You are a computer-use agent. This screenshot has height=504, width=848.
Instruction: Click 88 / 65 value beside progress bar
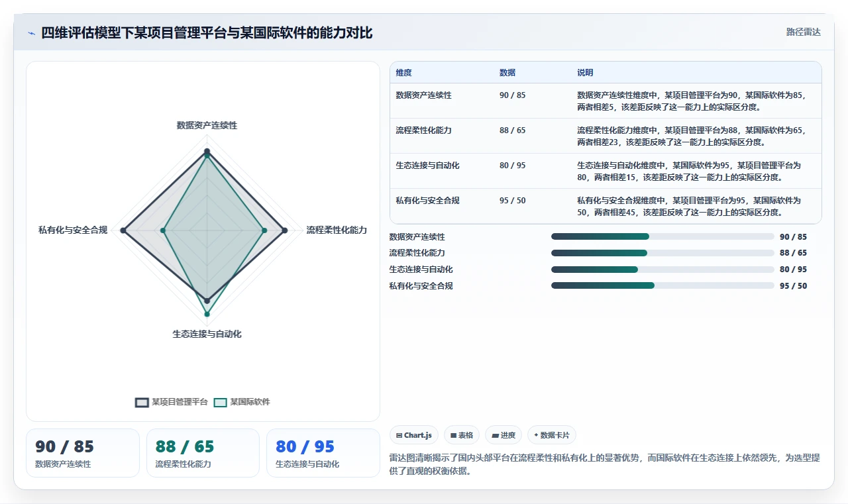point(793,253)
